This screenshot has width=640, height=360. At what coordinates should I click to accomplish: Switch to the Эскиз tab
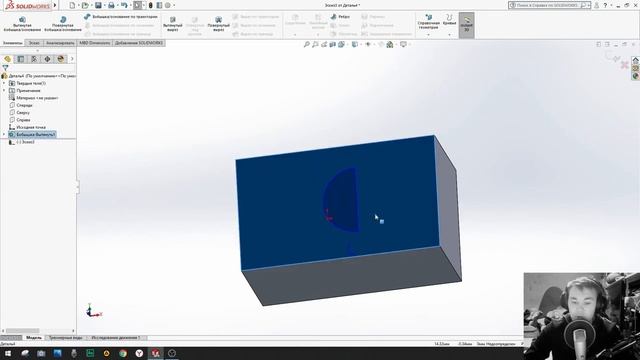[34, 43]
